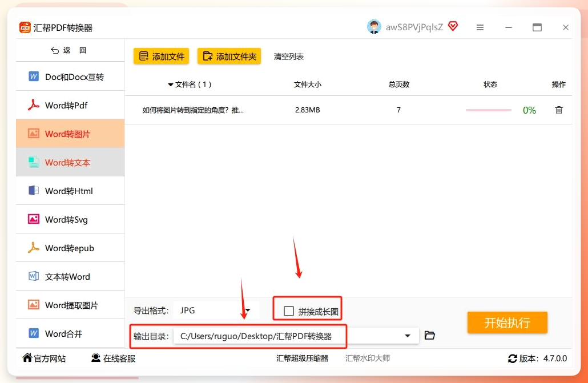Click the Word转Pdf Acrobat icon

click(34, 105)
